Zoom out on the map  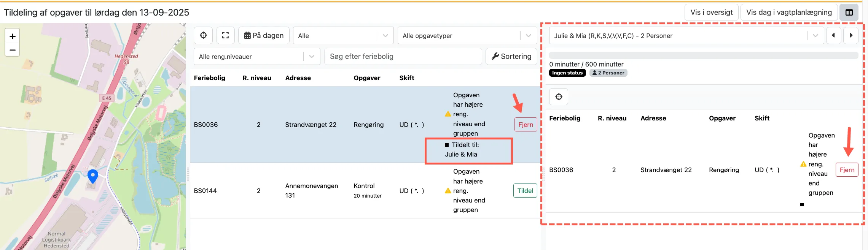(x=12, y=50)
